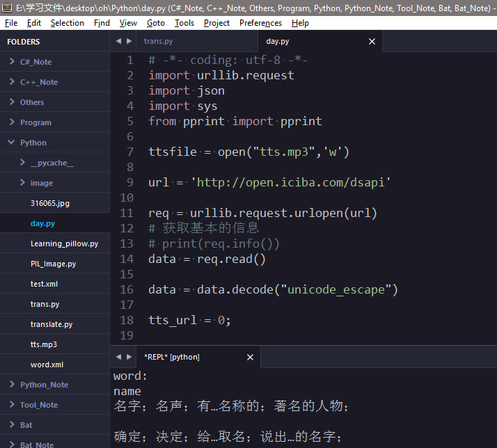Open word.xml from the sidebar
This screenshot has height=448, width=497.
54,365
